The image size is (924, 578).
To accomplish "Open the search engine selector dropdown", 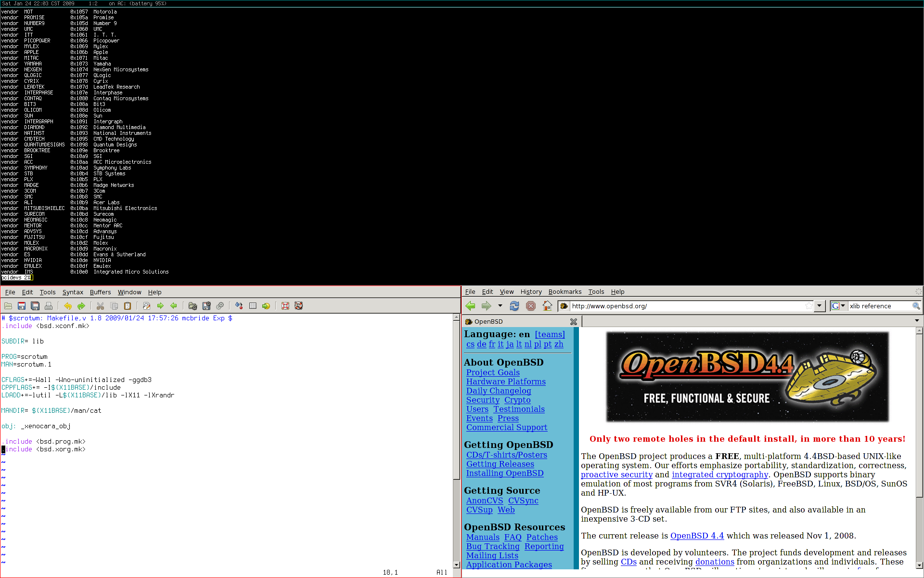I will click(x=843, y=306).
